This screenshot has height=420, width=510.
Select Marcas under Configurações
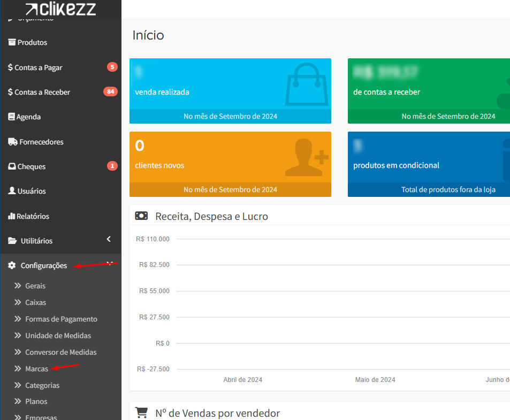[36, 369]
